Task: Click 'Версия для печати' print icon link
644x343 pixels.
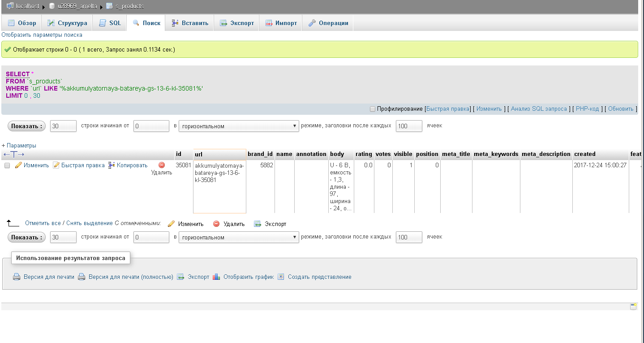Action: [43, 277]
